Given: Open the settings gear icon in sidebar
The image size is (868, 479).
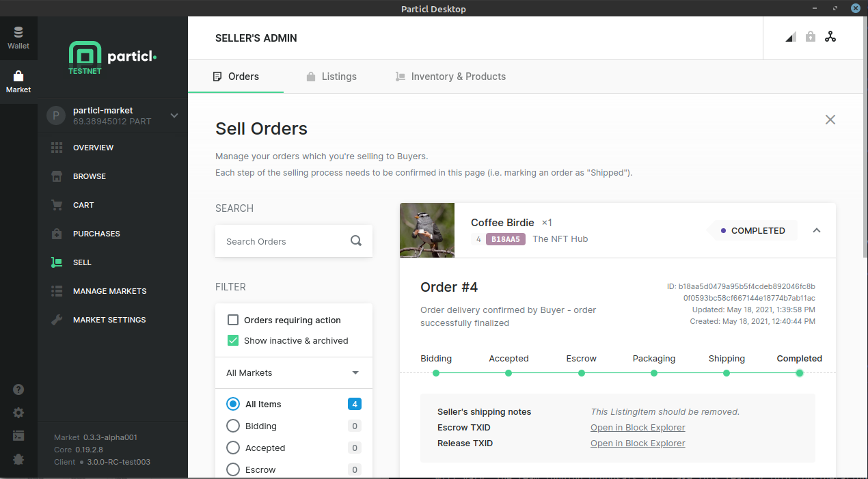Looking at the screenshot, I should (18, 413).
